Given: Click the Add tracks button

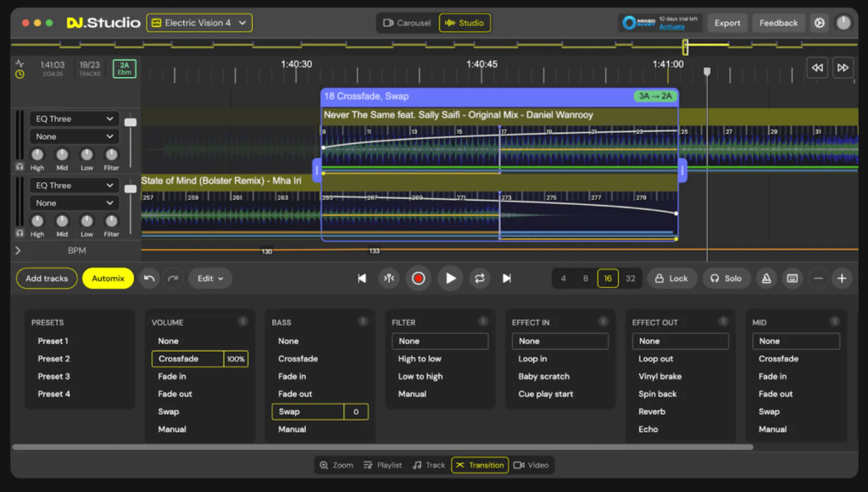Looking at the screenshot, I should pyautogui.click(x=47, y=278).
